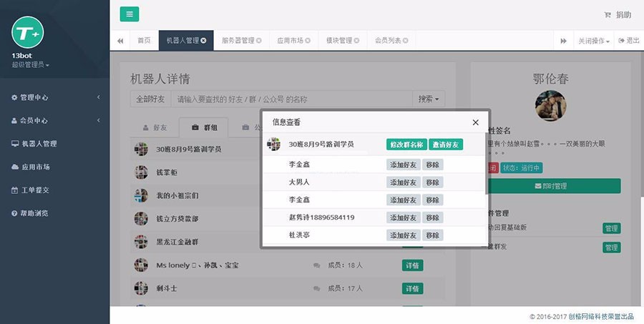
Task: Open 关闭操作 dropdown
Action: tap(594, 41)
